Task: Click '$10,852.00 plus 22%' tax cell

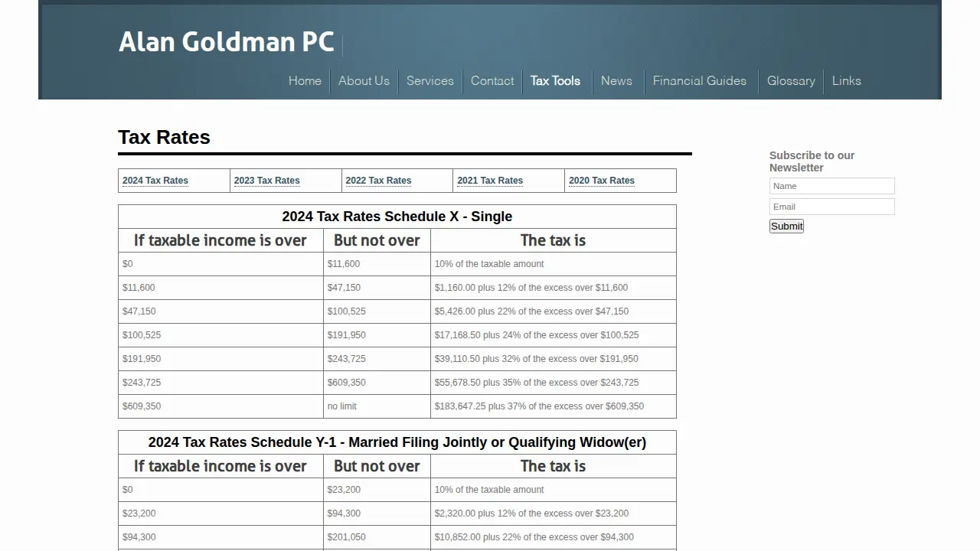Action: [x=553, y=537]
